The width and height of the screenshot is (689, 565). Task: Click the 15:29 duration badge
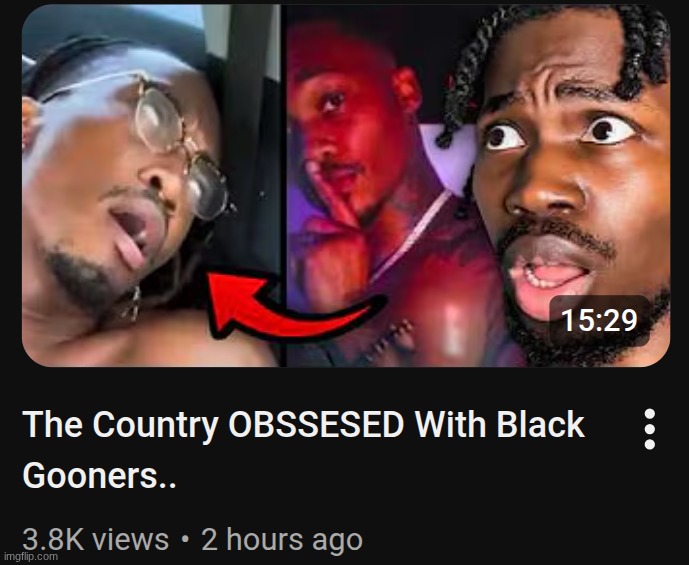tap(599, 320)
